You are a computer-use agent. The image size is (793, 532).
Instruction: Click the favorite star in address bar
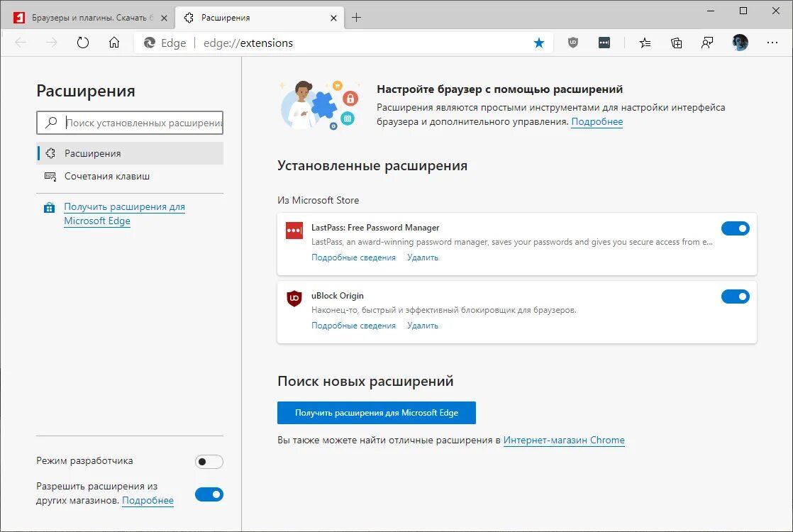tap(539, 43)
